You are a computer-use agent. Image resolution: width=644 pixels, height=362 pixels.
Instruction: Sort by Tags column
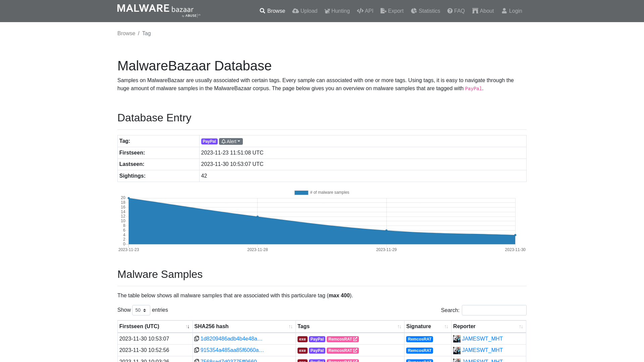pos(350,326)
